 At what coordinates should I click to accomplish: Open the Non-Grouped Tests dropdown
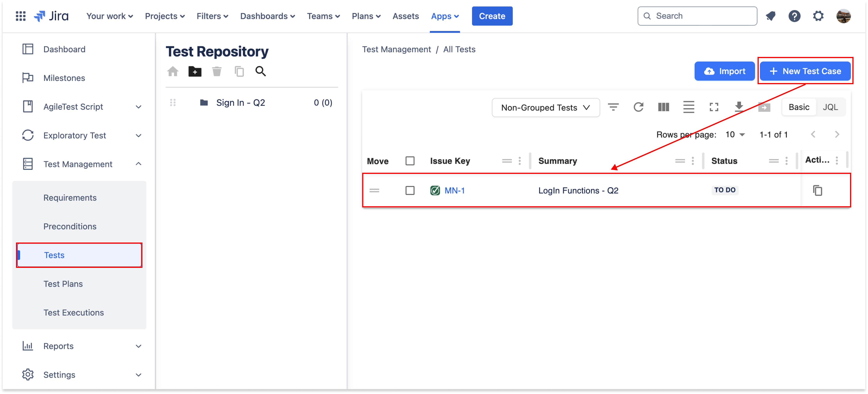tap(546, 108)
